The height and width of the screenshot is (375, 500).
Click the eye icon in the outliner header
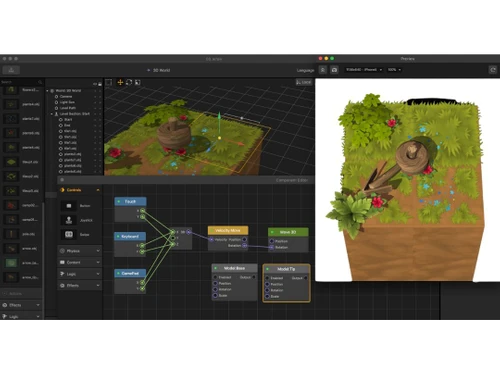(95, 84)
